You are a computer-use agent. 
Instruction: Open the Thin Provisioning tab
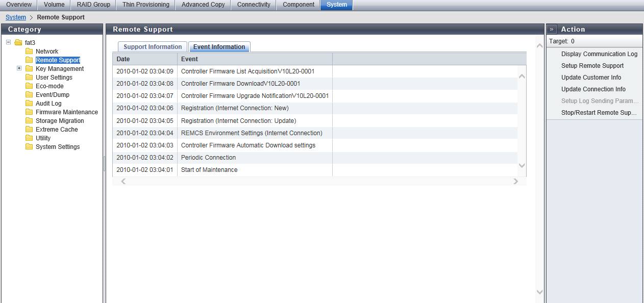tap(146, 5)
